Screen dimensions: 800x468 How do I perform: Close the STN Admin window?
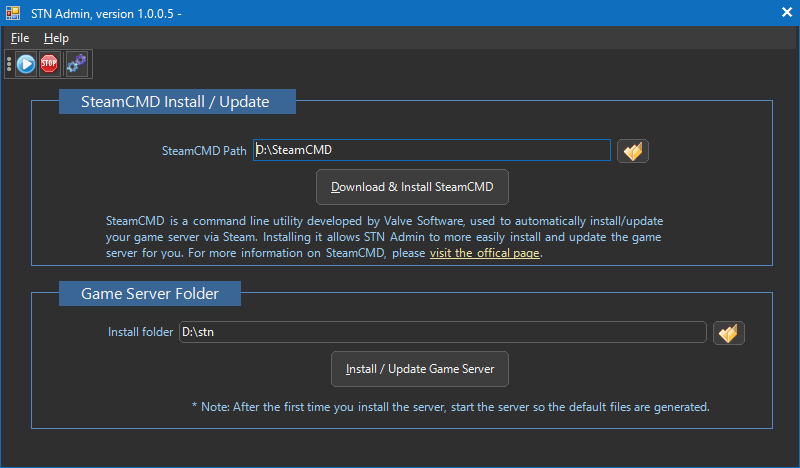[785, 13]
